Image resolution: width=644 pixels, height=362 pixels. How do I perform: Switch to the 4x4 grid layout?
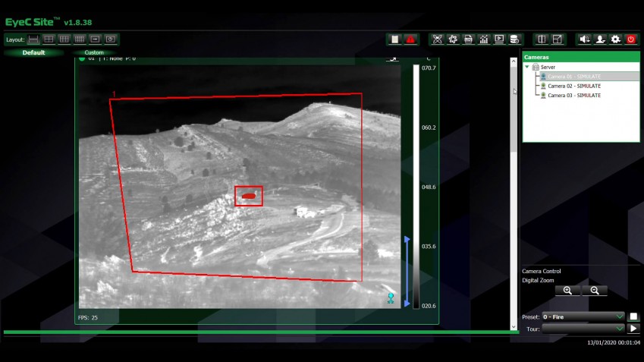[80, 39]
